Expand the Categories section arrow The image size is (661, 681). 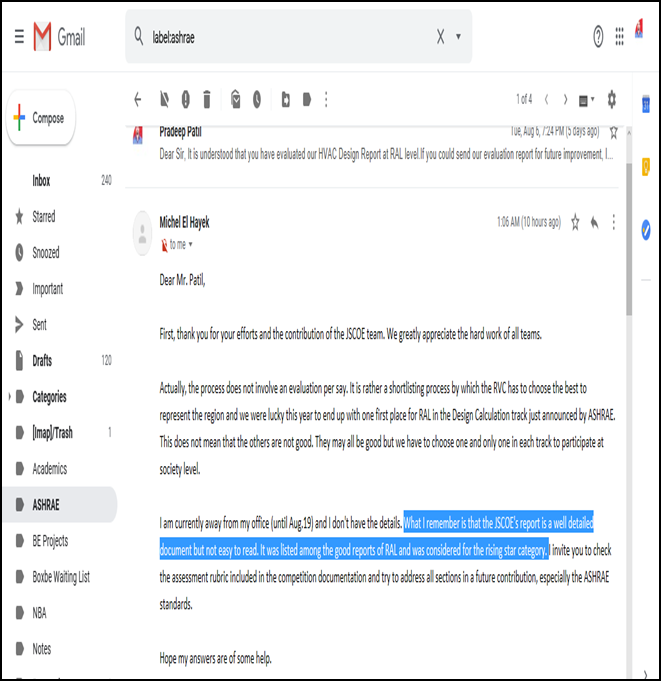coord(9,396)
